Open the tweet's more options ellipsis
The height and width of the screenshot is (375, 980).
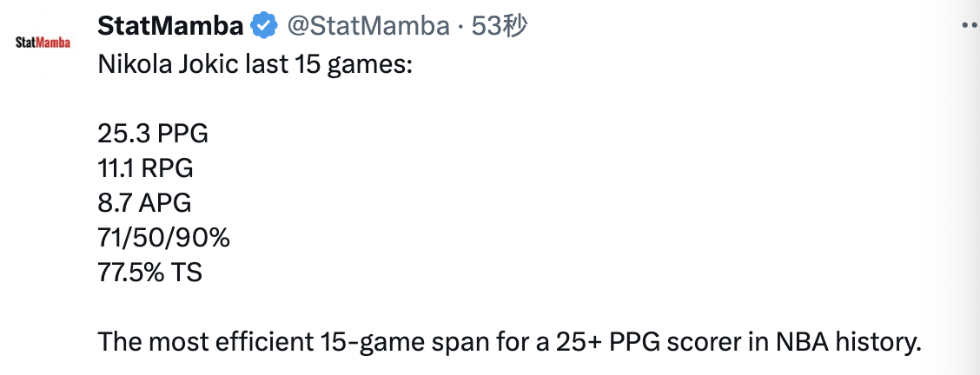tap(970, 25)
